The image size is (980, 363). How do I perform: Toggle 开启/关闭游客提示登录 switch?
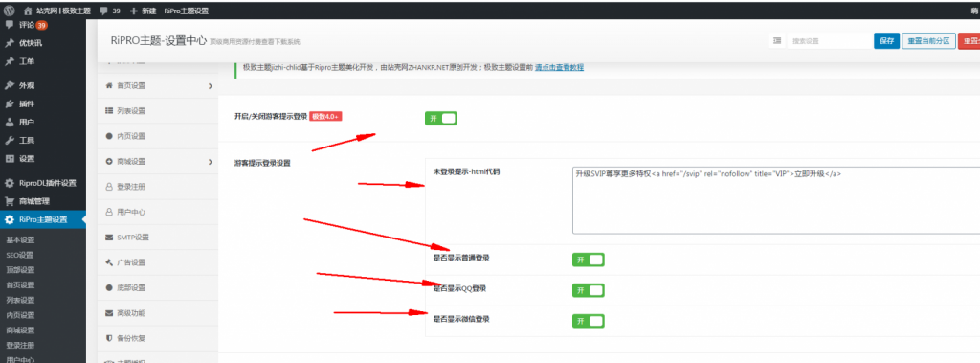(441, 119)
